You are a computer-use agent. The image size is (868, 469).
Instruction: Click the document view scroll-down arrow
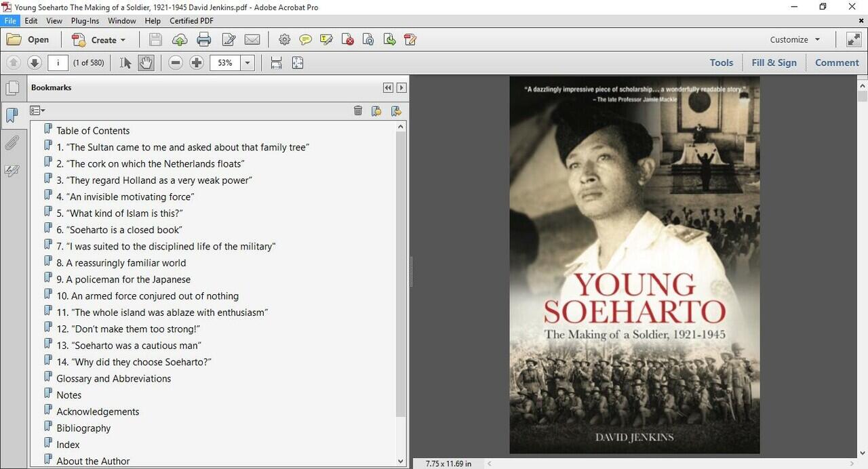click(863, 453)
